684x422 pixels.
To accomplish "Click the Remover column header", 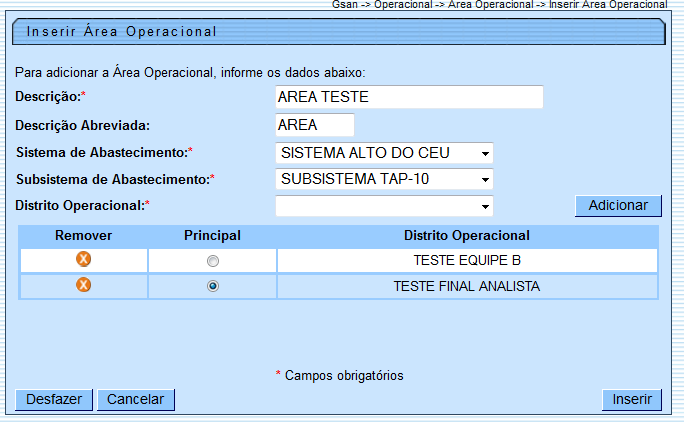I will [84, 235].
